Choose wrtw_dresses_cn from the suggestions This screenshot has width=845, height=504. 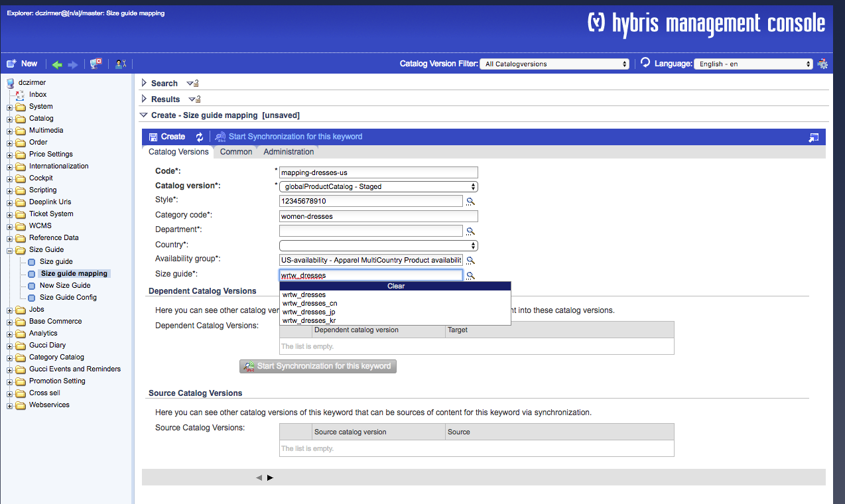[x=395, y=303]
